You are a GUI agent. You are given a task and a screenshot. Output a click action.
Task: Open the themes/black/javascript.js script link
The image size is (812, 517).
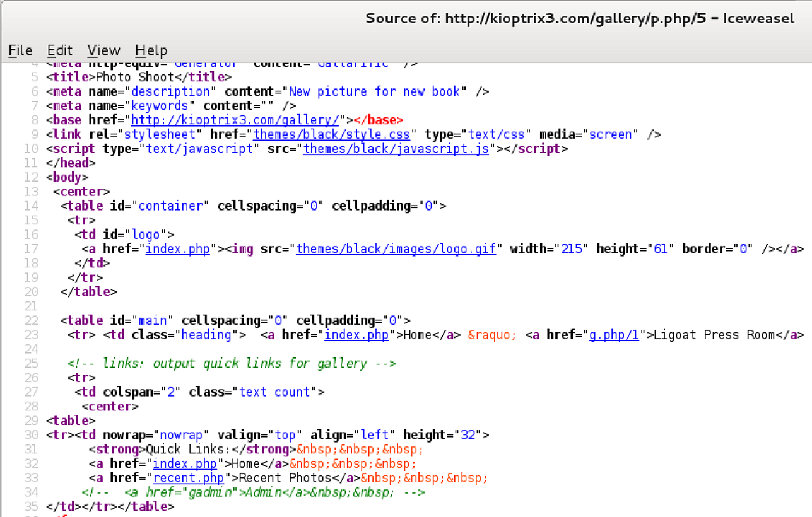396,149
